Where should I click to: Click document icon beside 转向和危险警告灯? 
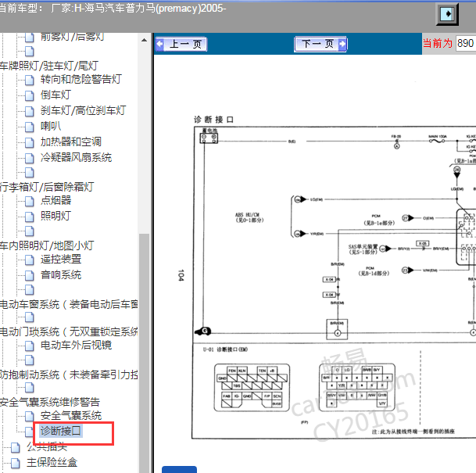coord(30,81)
